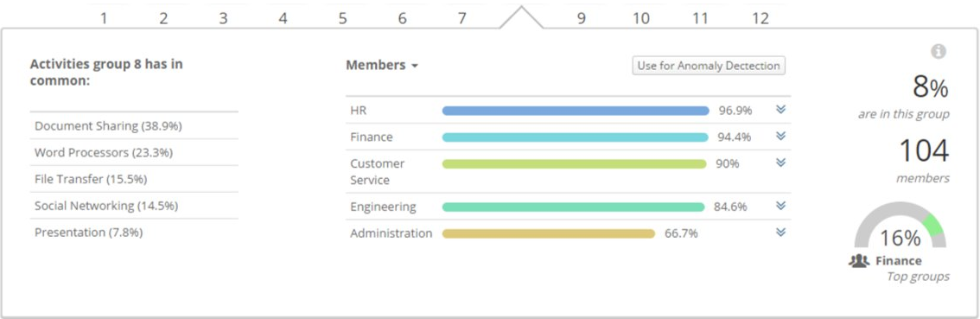Select Word Processors activity row

pos(134,152)
